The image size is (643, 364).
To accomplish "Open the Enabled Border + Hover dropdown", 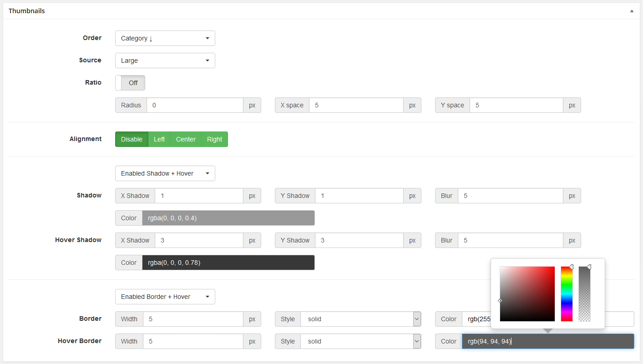I will (165, 297).
